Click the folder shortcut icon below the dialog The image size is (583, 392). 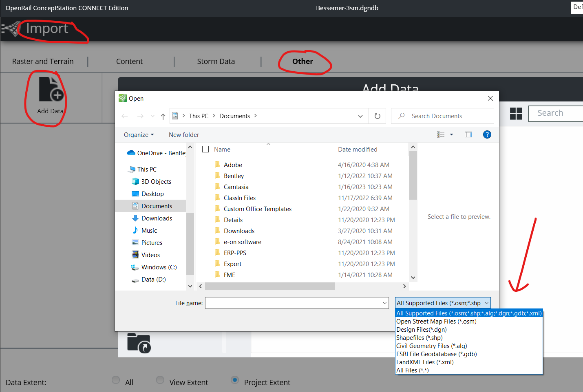[139, 343]
